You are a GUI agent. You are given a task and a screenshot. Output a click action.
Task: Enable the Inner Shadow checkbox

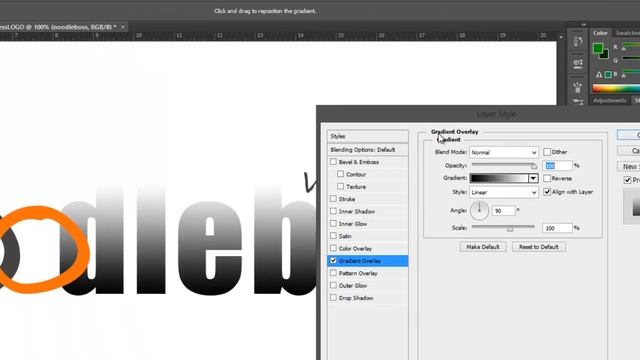[333, 211]
